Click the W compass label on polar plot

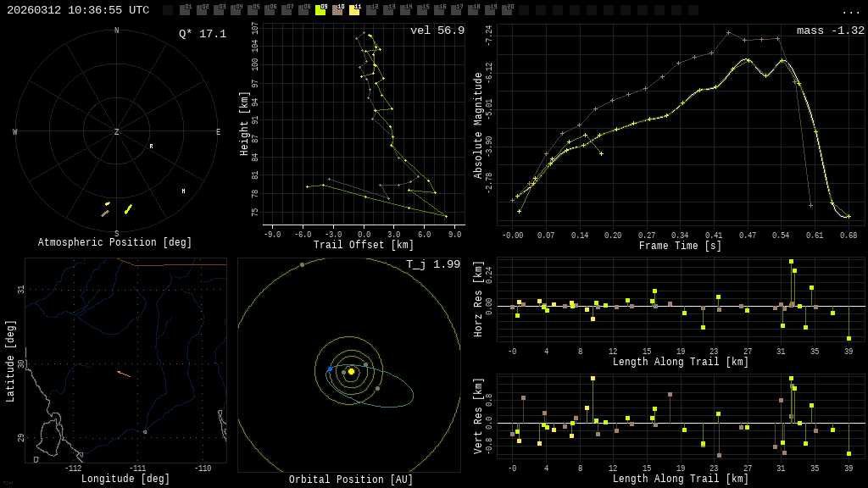coord(15,131)
